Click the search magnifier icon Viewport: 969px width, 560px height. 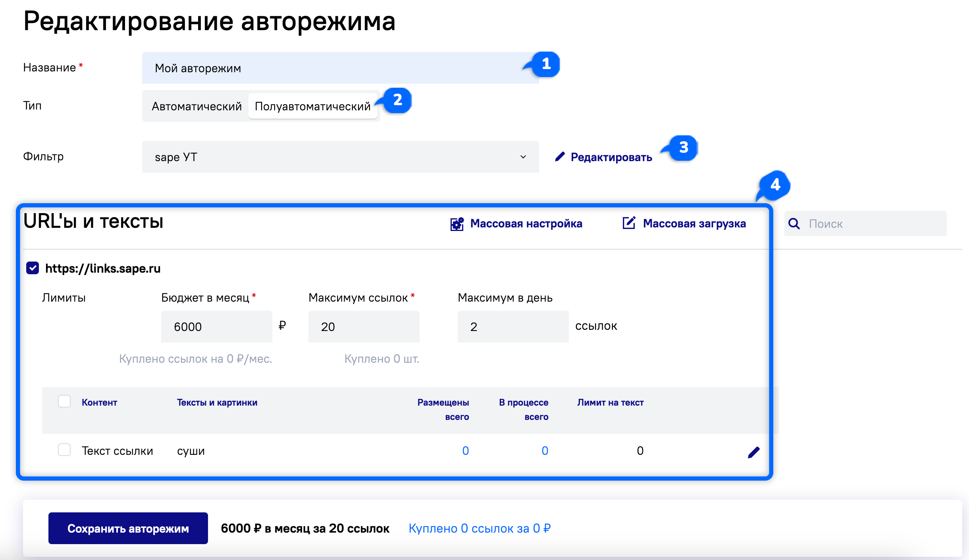point(794,224)
